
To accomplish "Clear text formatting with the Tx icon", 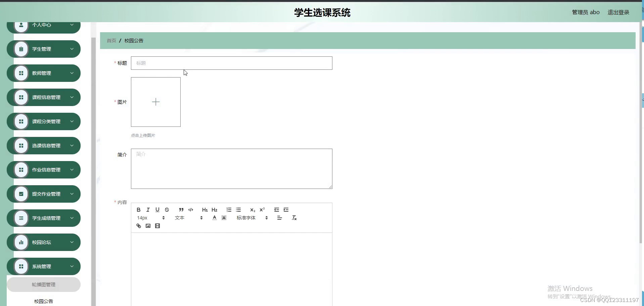I will 294,218.
